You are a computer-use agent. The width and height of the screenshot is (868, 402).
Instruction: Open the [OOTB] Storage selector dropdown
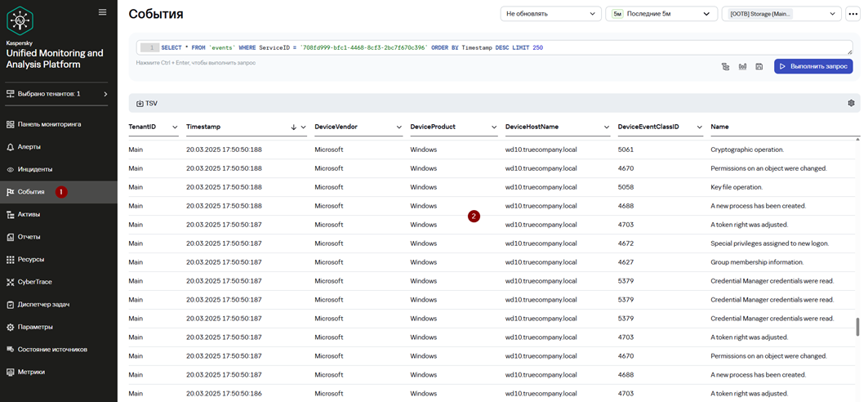coord(781,14)
